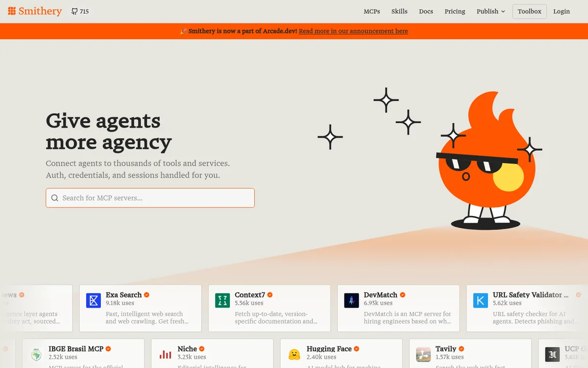Click 'Fetch up-to-date, version-specific' description

276,317
